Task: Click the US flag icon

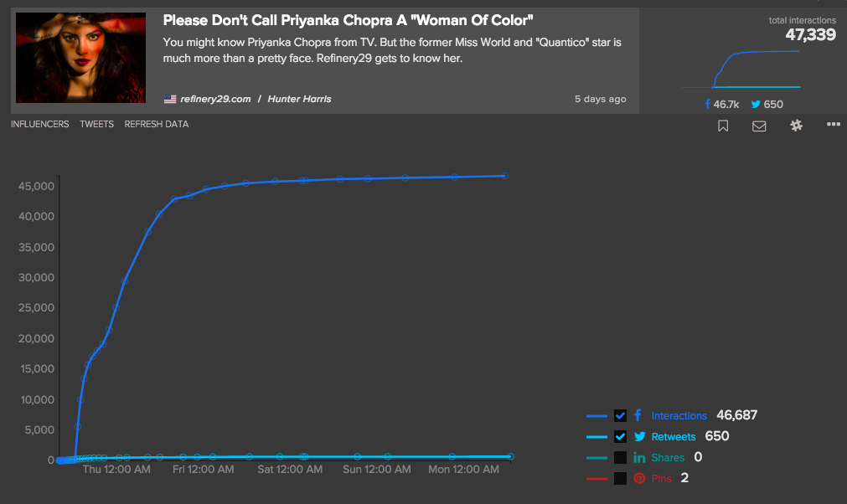Action: point(170,99)
